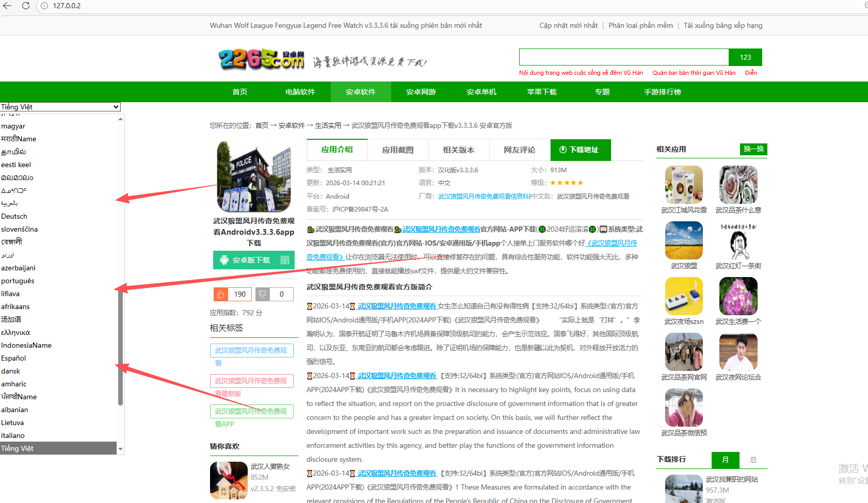This screenshot has width=868, height=503.
Task: Open the 武汉狼盟 app thumbnail
Action: 683,240
